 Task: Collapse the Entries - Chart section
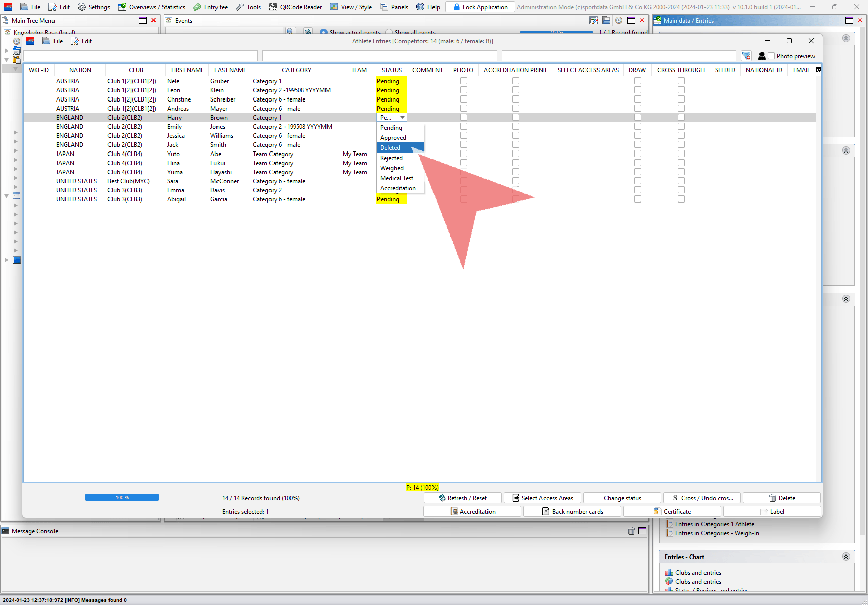[x=846, y=557]
